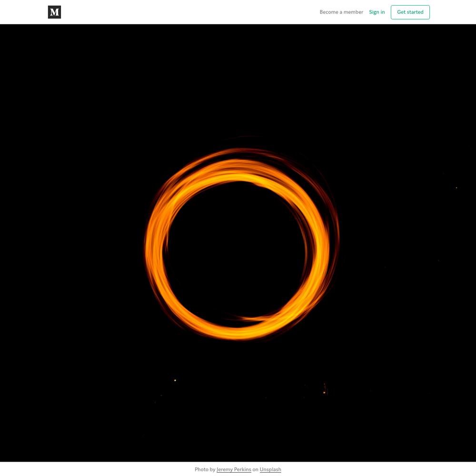Open the Medium logo home icon
Image resolution: width=476 pixels, height=476 pixels.
tap(54, 12)
